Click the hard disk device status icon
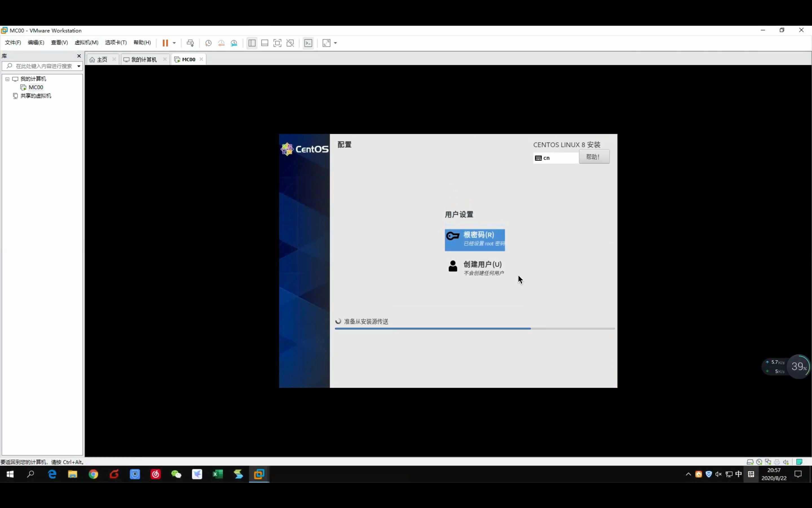 [750, 462]
